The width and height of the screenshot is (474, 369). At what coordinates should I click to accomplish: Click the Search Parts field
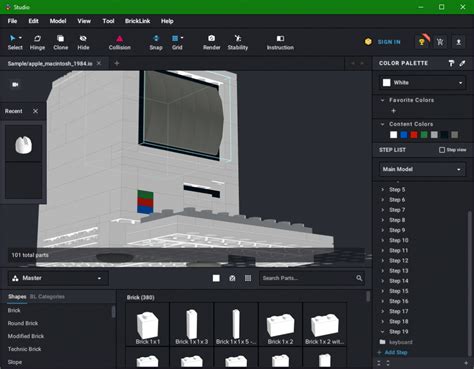coord(307,278)
